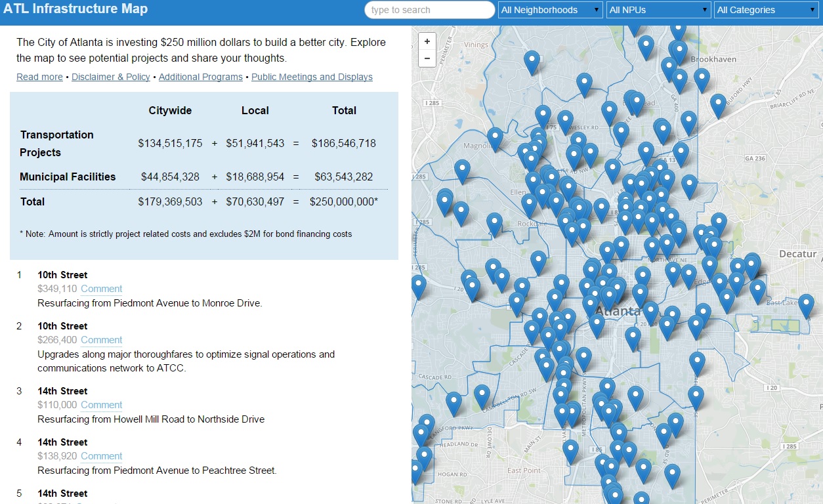Select the first 10th Street project title
This screenshot has height=504, width=823.
tap(62, 275)
